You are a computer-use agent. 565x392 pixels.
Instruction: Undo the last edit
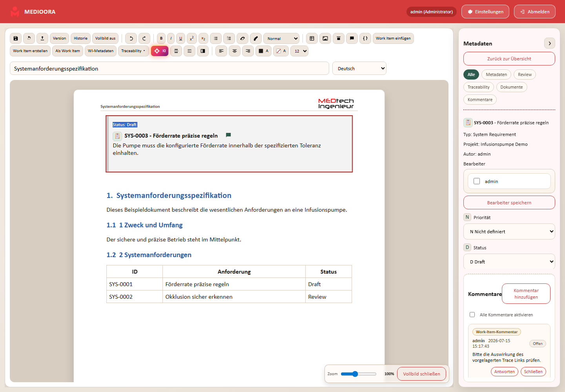click(131, 38)
